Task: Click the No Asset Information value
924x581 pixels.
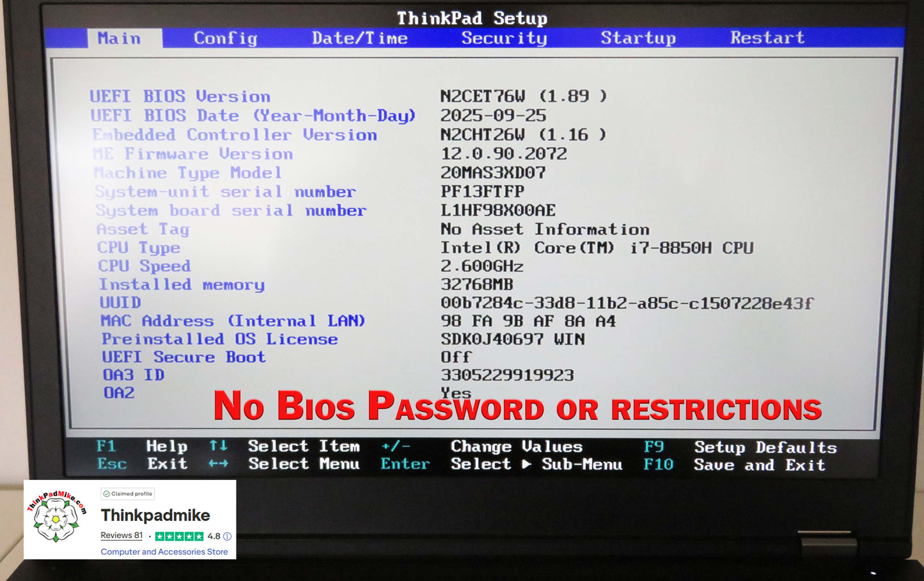Action: pyautogui.click(x=545, y=229)
